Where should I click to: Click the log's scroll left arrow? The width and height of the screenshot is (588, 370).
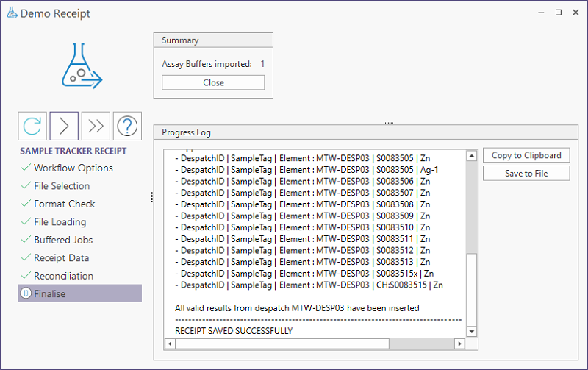(x=170, y=344)
